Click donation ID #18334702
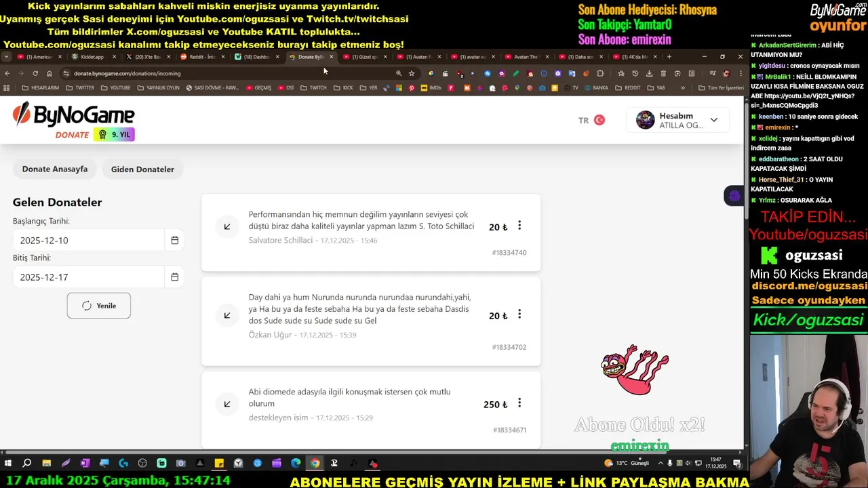Viewport: 868px width, 488px height. pyautogui.click(x=509, y=347)
